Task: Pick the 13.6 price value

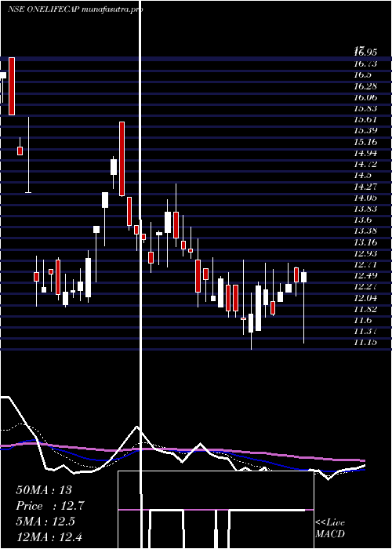Action: coord(362,220)
